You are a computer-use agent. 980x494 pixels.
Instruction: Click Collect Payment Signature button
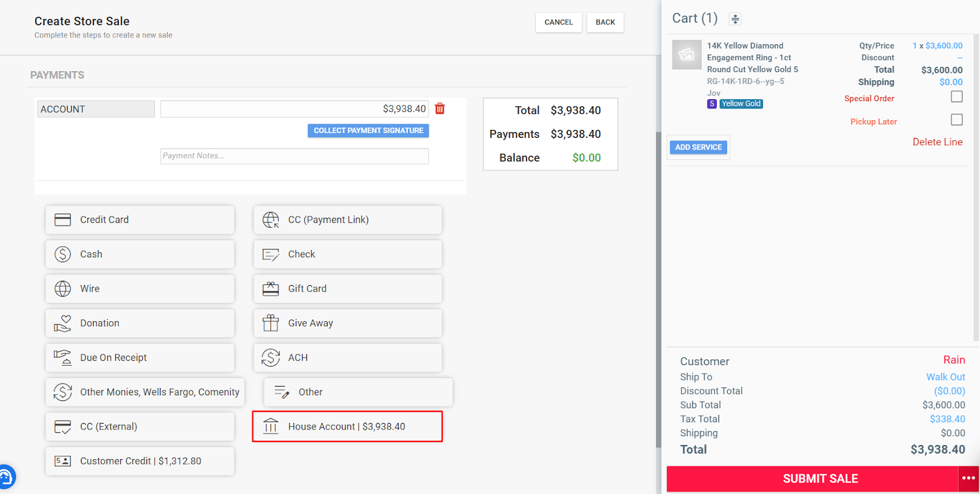[x=368, y=131]
